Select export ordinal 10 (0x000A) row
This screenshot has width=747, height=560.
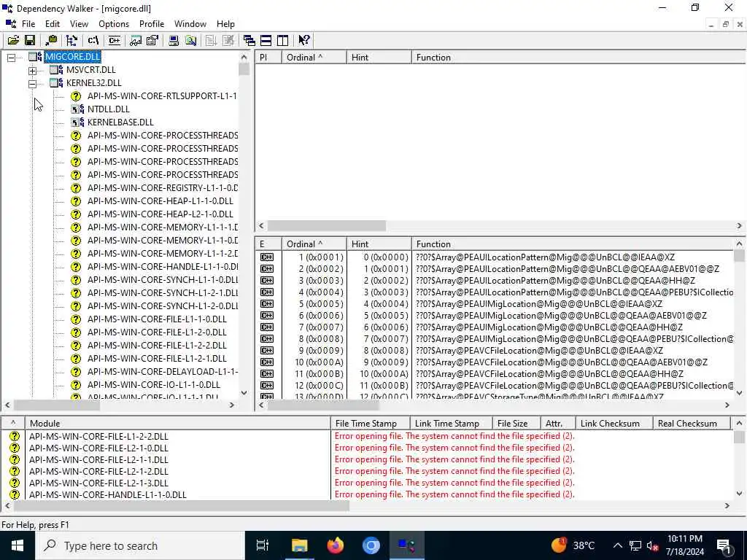(x=494, y=362)
